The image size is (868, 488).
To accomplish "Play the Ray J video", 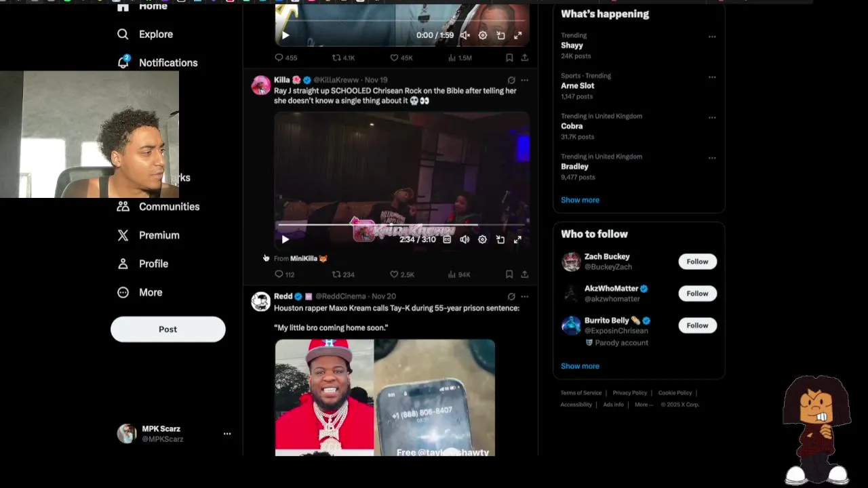I will point(285,239).
